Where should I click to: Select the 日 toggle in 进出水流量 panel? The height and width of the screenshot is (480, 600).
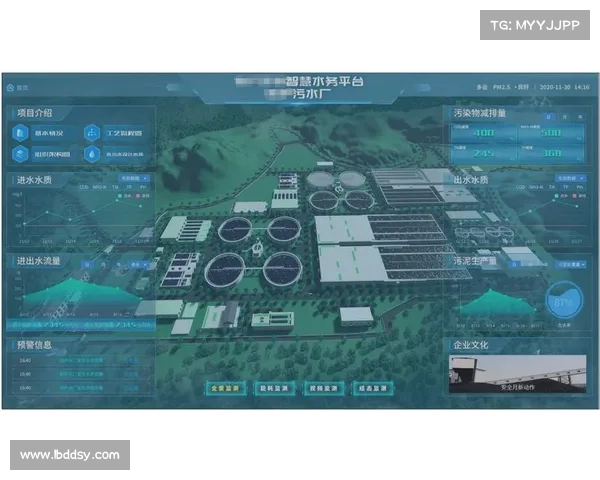[87, 265]
